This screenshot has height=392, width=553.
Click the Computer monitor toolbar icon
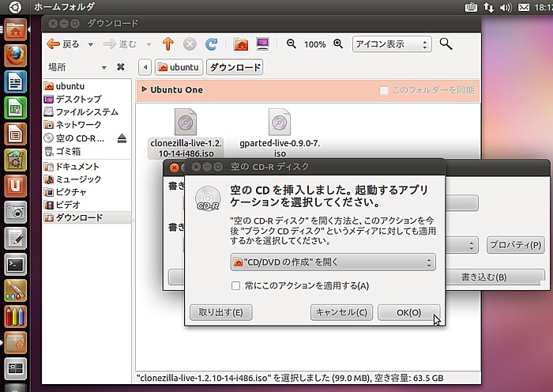point(263,44)
